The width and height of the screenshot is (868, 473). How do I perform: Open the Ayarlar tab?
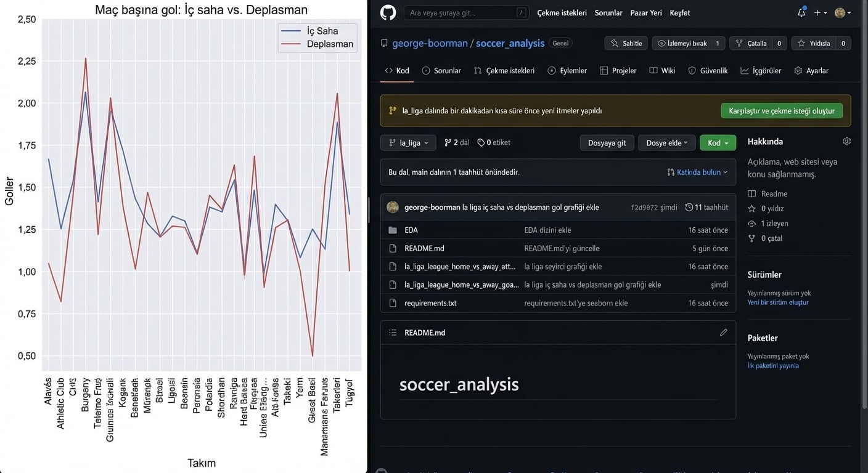811,71
